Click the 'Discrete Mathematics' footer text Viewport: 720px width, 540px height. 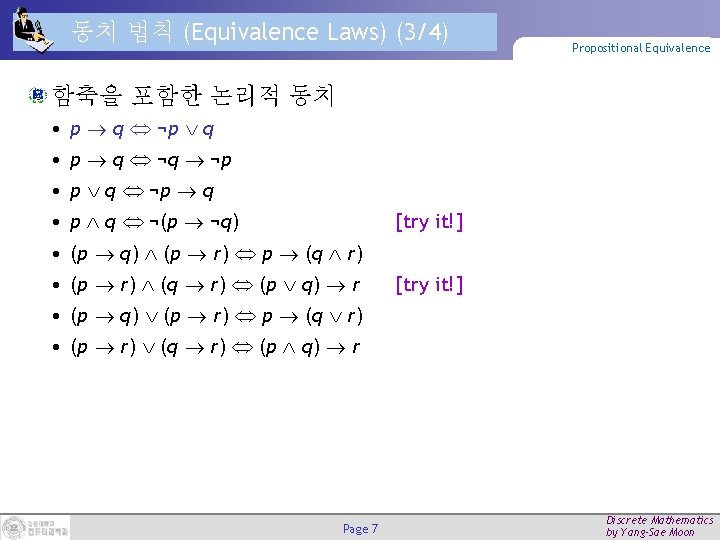[x=660, y=520]
